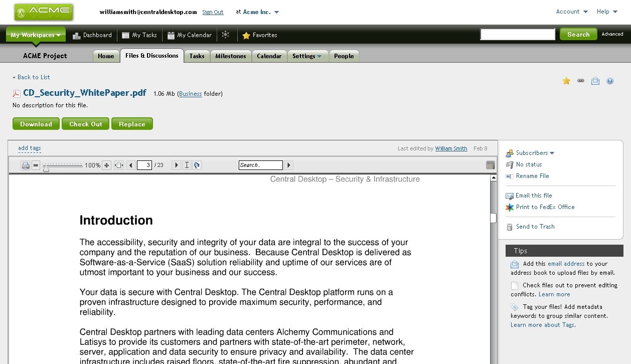Viewport: 631px width, 364px height.
Task: Open the Tasks tab
Action: point(197,56)
